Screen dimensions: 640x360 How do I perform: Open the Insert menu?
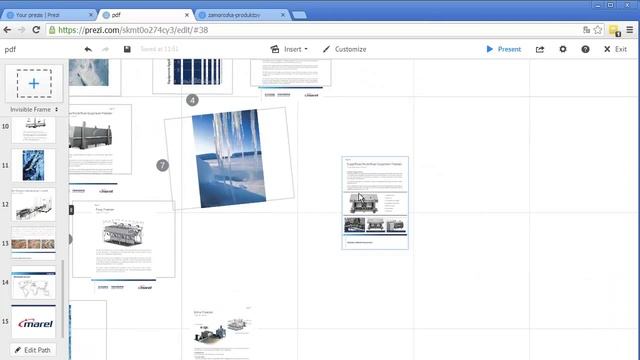289,49
